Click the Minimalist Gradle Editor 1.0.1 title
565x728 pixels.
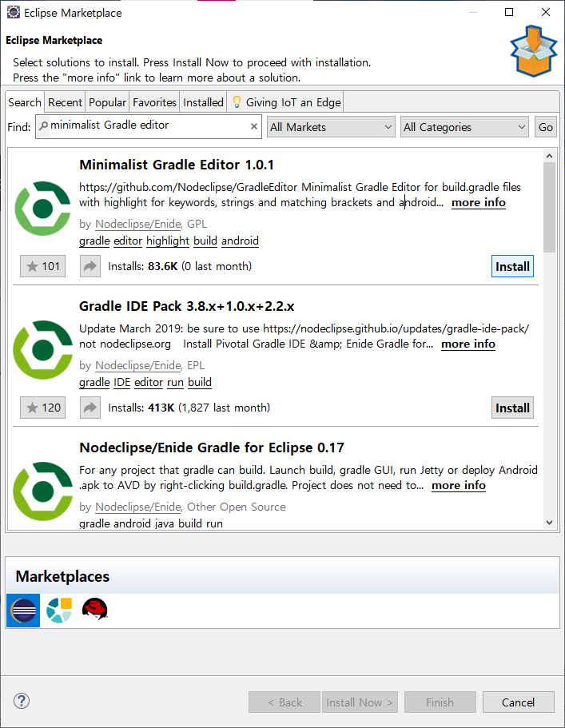tap(177, 165)
